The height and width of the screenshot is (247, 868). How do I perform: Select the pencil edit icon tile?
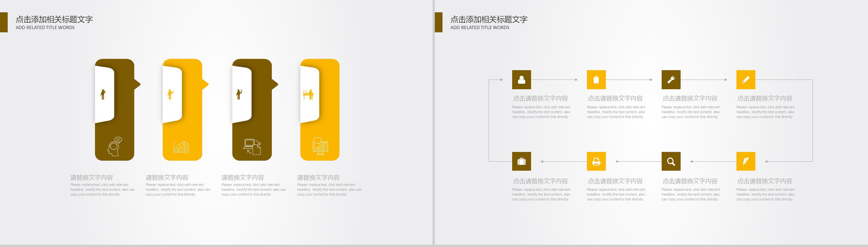click(x=745, y=80)
